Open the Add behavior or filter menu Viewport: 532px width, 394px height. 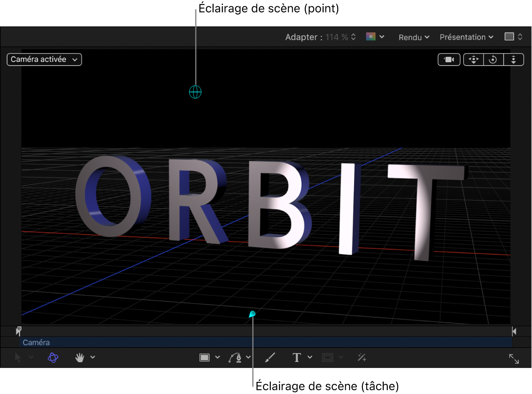tap(362, 357)
